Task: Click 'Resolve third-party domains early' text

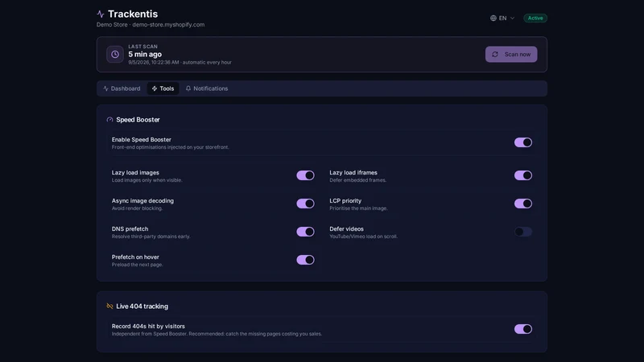Action: coord(151,237)
